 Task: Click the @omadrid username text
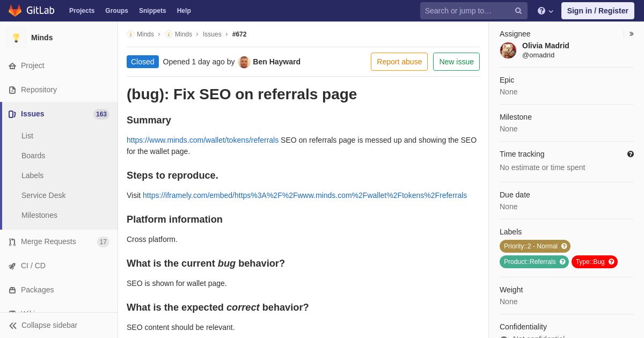pos(538,55)
